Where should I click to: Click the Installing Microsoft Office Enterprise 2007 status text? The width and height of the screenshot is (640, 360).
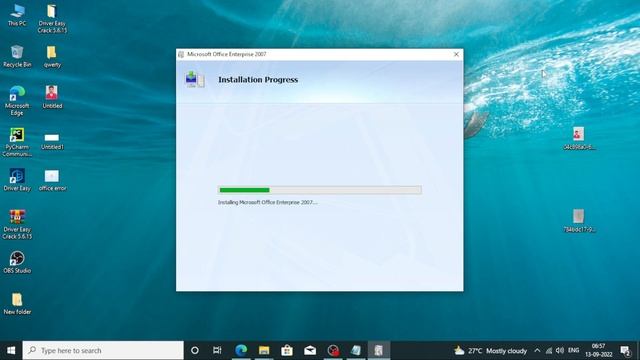pyautogui.click(x=267, y=202)
